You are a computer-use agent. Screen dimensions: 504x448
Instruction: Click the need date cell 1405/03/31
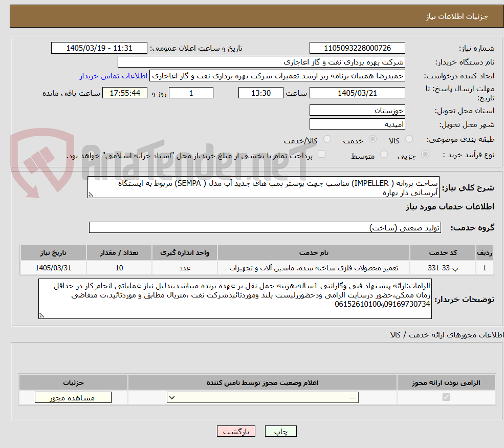pos(53,268)
